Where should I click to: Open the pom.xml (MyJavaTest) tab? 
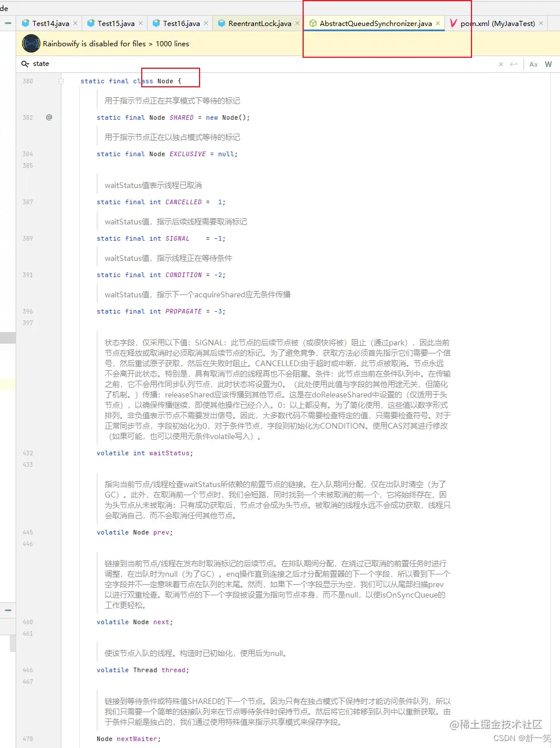click(498, 24)
